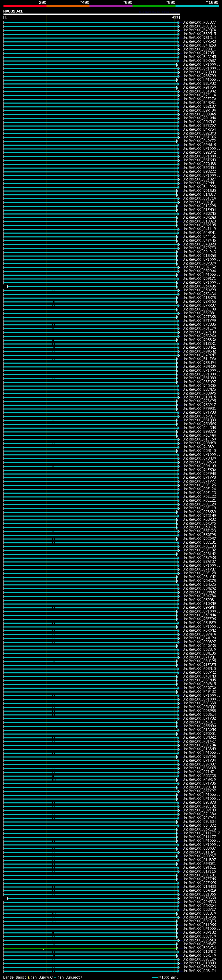The width and height of the screenshot is (222, 980).
Task: Click the yellow gap marker on B0CYG4 row
Action: [x=43, y=949]
